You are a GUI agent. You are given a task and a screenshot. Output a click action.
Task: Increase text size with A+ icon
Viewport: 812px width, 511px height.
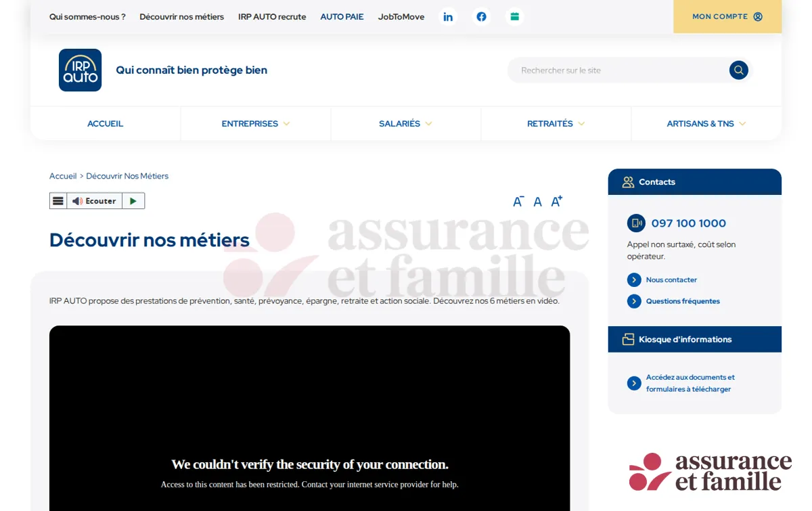click(557, 201)
